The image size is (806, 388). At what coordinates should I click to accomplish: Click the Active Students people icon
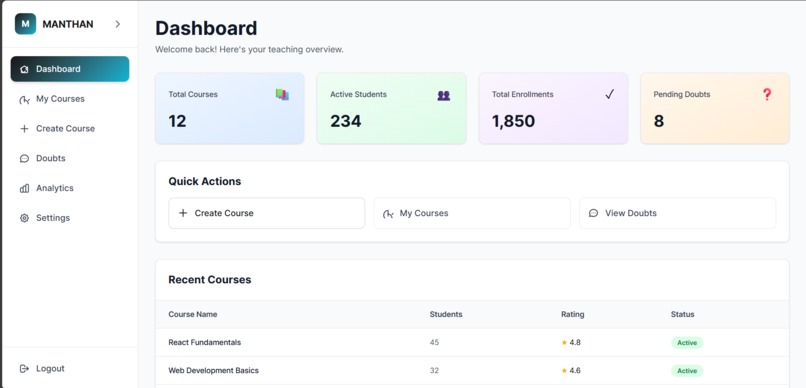[444, 95]
